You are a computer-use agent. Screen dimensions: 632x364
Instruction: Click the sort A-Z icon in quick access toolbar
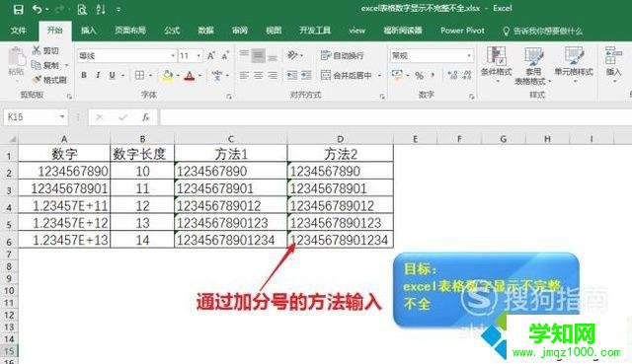101,9
